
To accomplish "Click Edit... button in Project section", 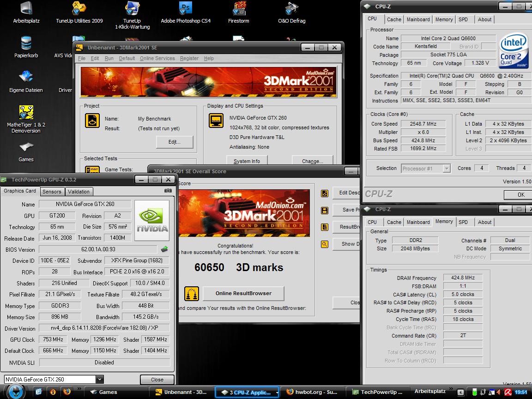I will pos(175,142).
